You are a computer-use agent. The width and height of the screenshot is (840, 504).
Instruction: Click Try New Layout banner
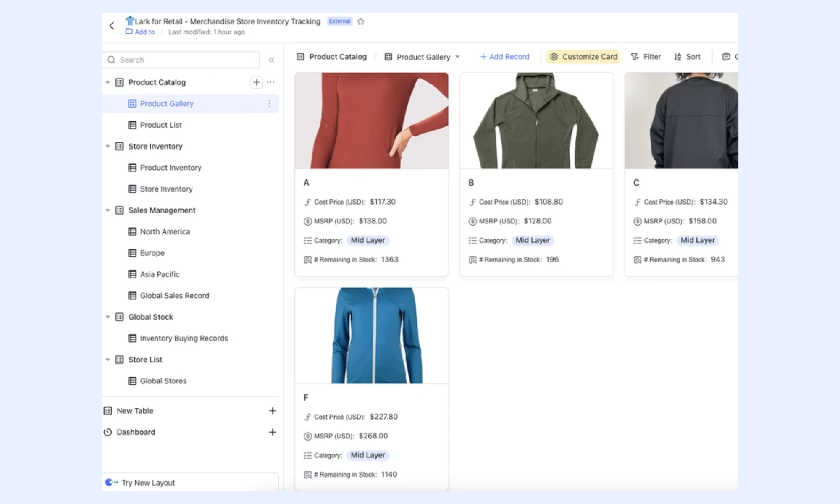(x=190, y=482)
